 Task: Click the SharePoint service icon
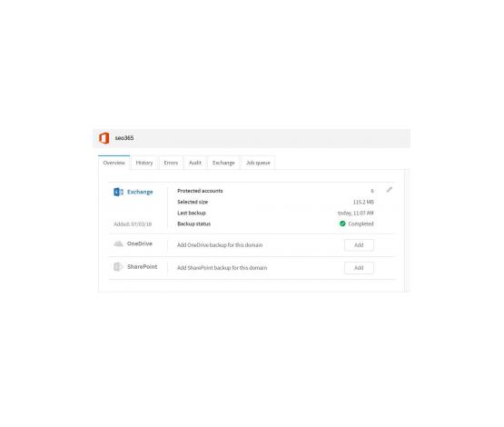(118, 266)
